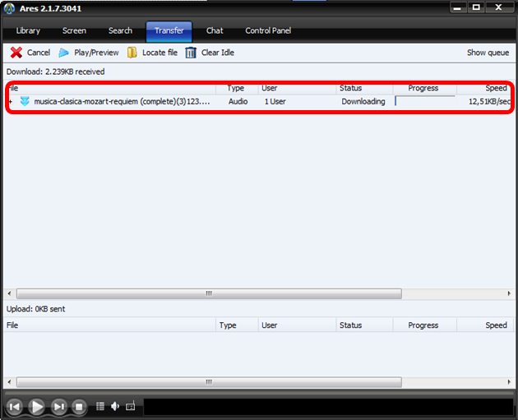Click the black player display area
518x420 pixels.
(328, 407)
